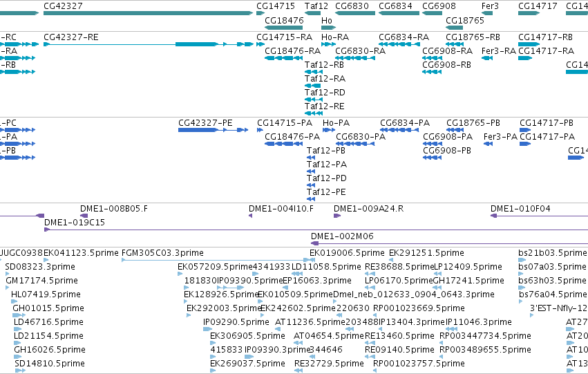Select protein CG14717-PB

547,123
